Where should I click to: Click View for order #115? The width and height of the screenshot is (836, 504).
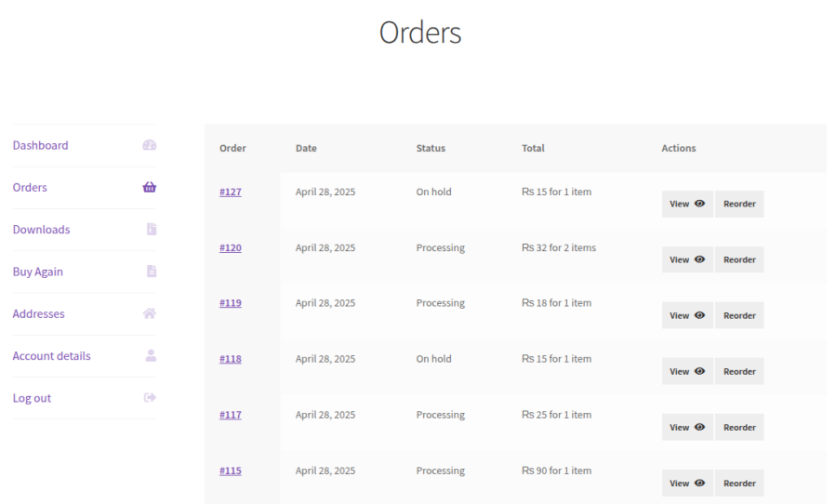point(687,484)
